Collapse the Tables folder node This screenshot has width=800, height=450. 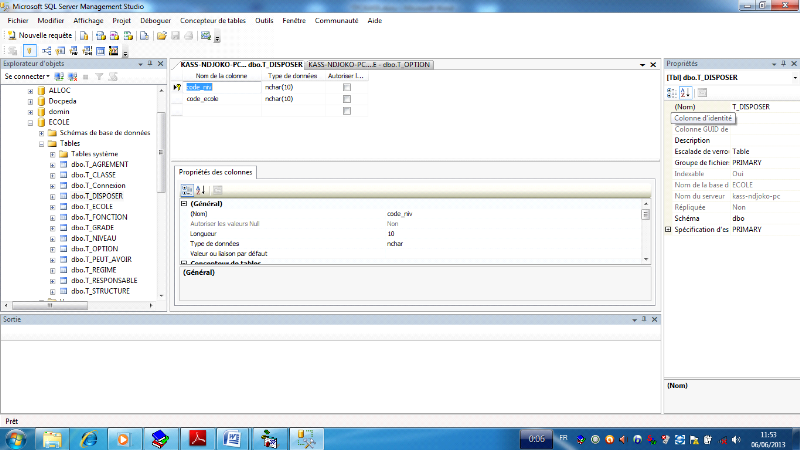point(42,144)
